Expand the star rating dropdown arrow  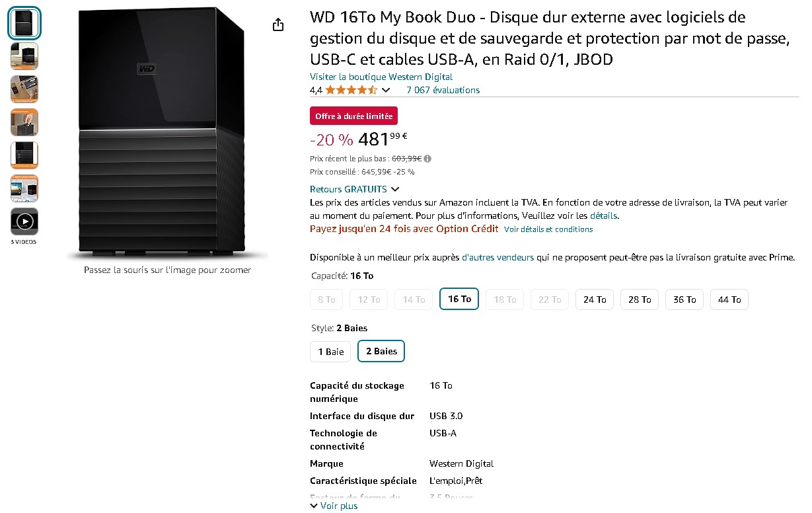pyautogui.click(x=386, y=90)
